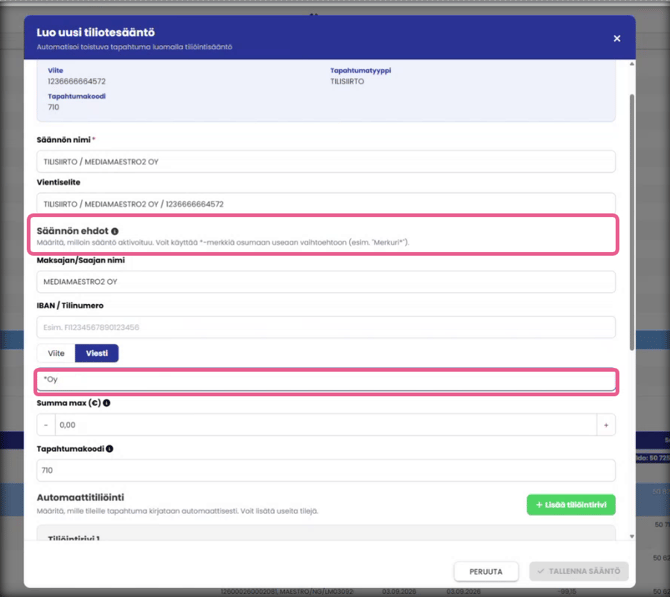Click into the Vientiselite text field
Image resolution: width=670 pixels, height=597 pixels.
326,204
